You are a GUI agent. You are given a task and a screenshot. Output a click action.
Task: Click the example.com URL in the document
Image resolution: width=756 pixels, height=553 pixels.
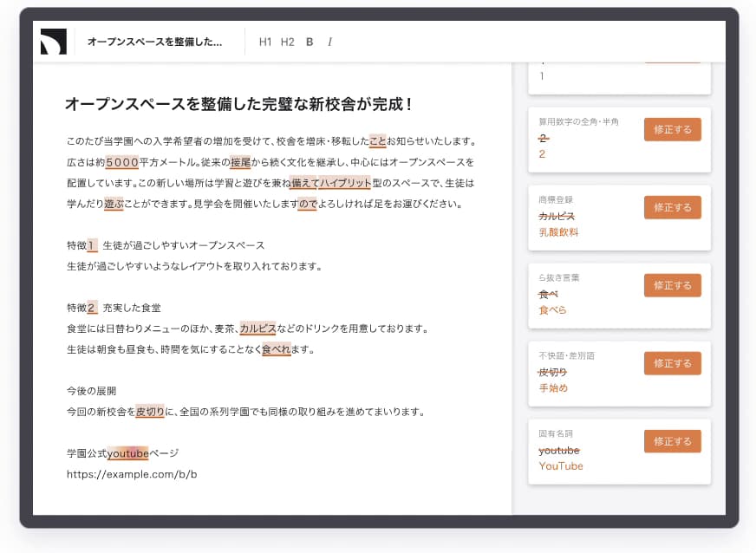(132, 474)
